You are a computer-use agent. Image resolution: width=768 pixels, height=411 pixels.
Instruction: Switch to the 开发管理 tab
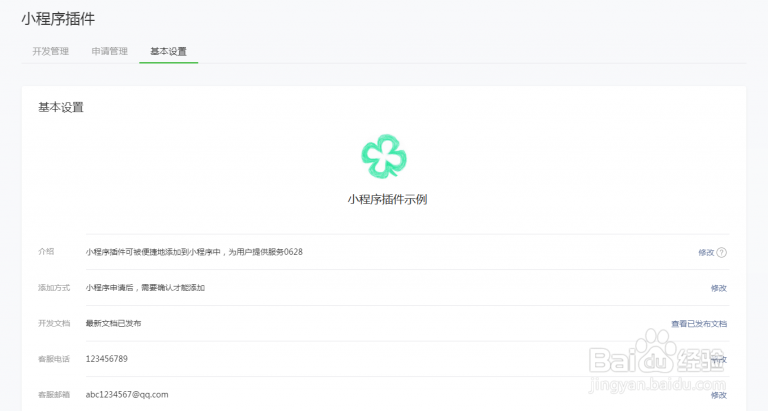[50, 51]
